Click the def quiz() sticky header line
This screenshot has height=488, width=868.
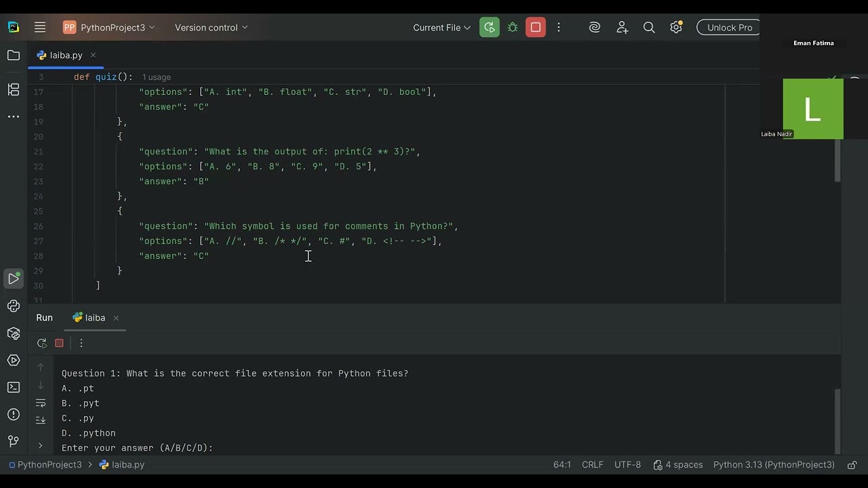(x=103, y=77)
